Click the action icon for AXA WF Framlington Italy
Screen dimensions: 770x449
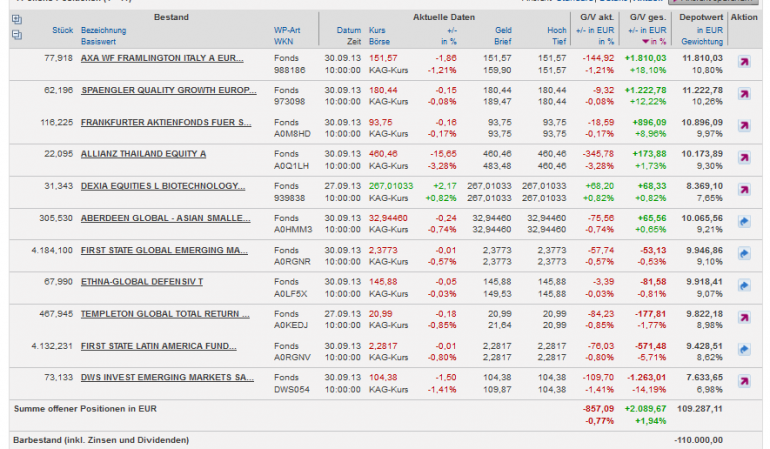[x=743, y=62]
